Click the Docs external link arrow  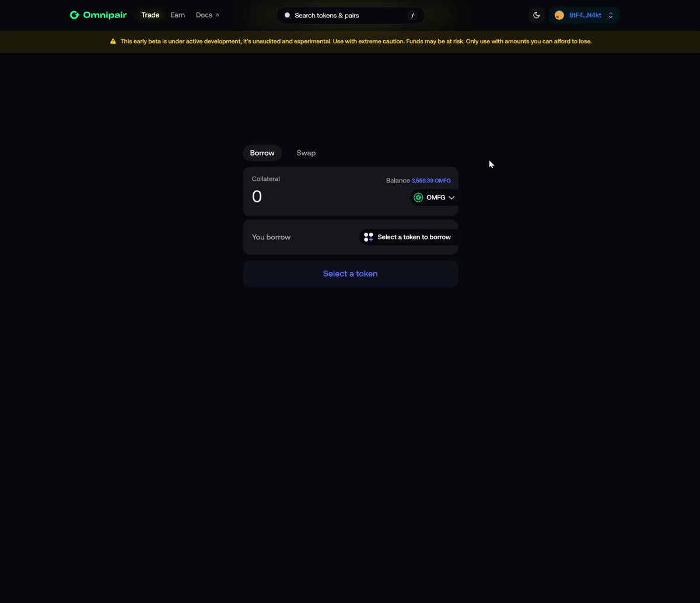217,15
